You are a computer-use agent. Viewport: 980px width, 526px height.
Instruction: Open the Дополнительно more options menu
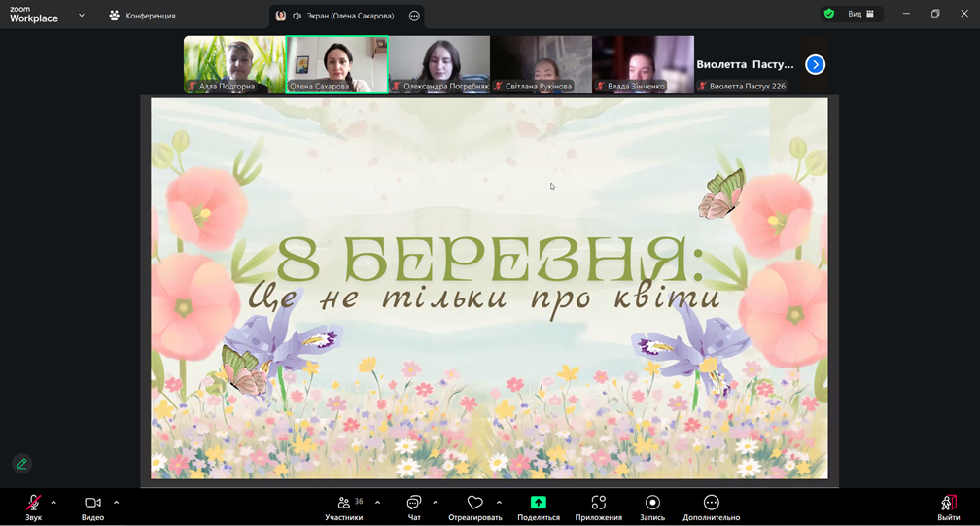tap(711, 503)
